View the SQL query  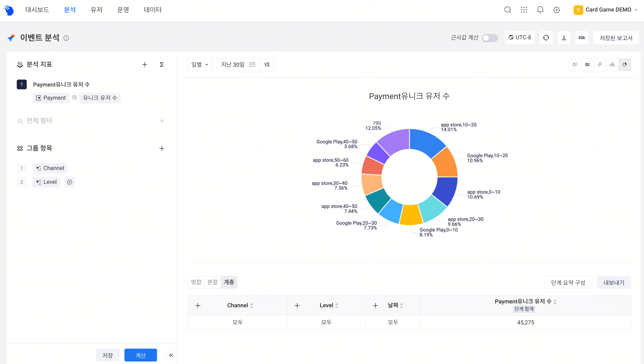tap(582, 38)
